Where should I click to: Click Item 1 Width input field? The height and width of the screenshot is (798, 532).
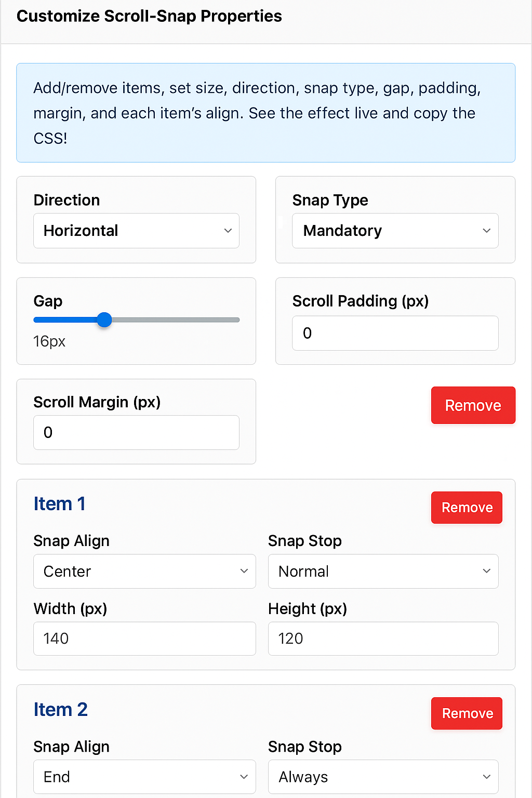[144, 639]
